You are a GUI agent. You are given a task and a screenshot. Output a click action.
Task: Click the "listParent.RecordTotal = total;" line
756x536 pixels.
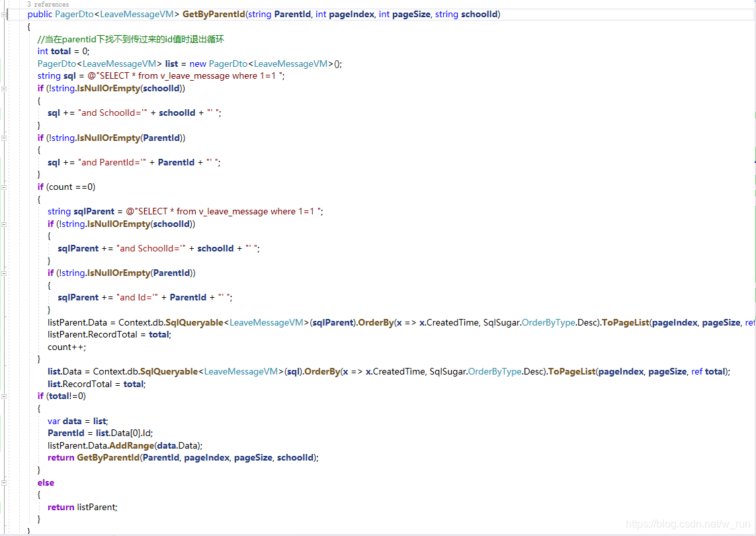coord(109,334)
